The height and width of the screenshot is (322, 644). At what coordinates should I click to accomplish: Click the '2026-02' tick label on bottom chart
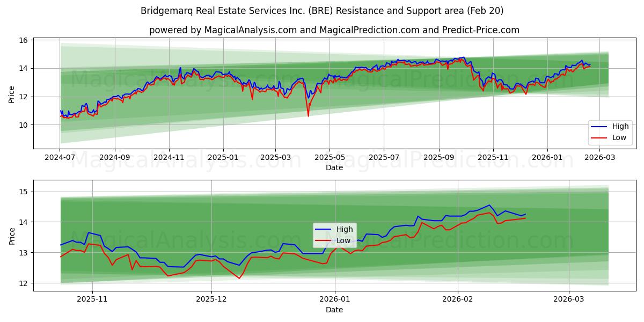[458, 300]
